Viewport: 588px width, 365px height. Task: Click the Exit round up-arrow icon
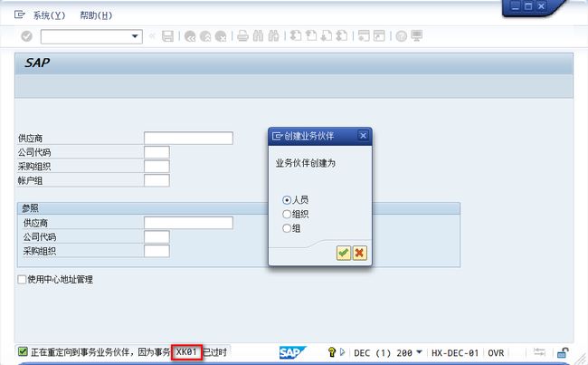point(205,36)
